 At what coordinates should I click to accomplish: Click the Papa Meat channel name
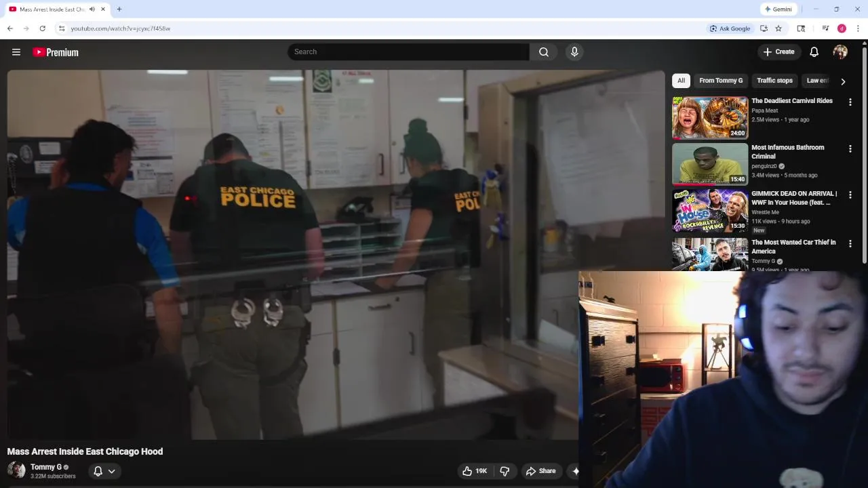pyautogui.click(x=764, y=110)
